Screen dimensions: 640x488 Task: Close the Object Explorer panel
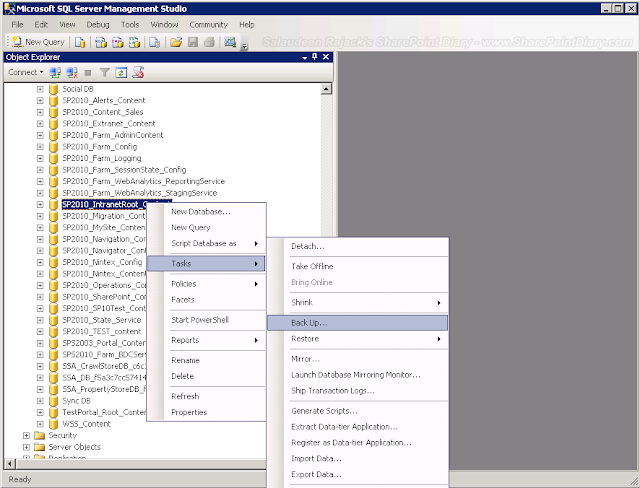click(326, 57)
